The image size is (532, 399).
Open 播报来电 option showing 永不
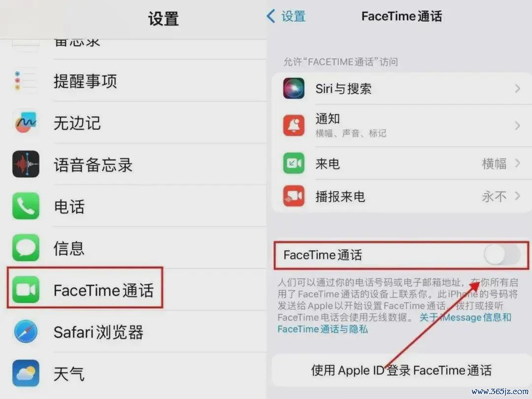pos(402,196)
